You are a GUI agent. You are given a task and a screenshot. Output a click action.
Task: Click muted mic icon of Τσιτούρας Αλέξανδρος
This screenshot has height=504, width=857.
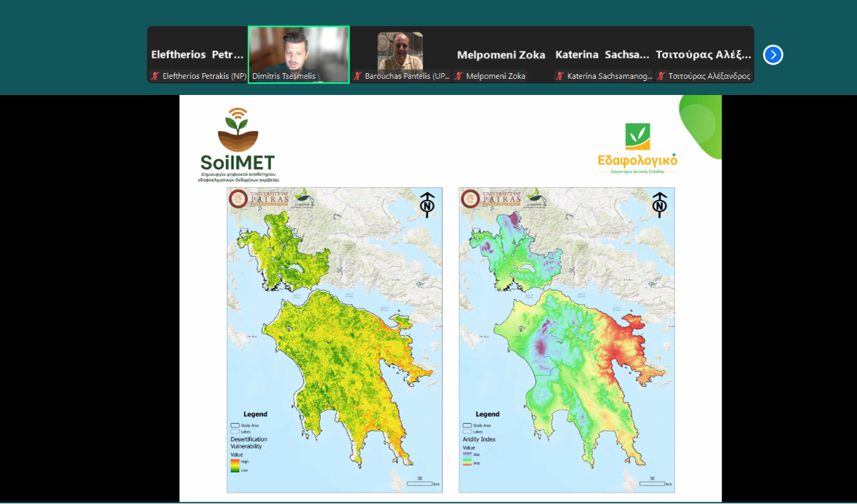tap(661, 76)
